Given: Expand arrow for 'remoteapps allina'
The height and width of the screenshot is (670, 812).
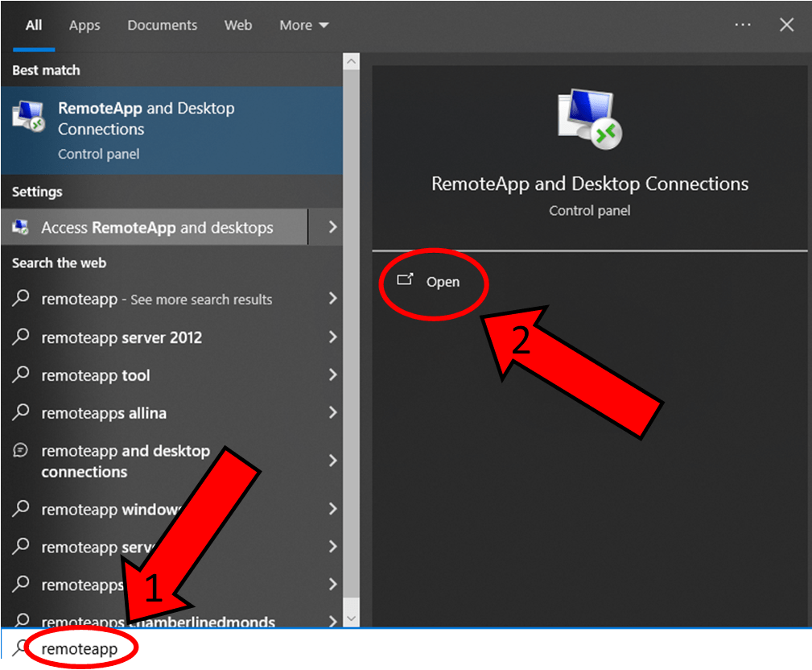Looking at the screenshot, I should [x=332, y=412].
